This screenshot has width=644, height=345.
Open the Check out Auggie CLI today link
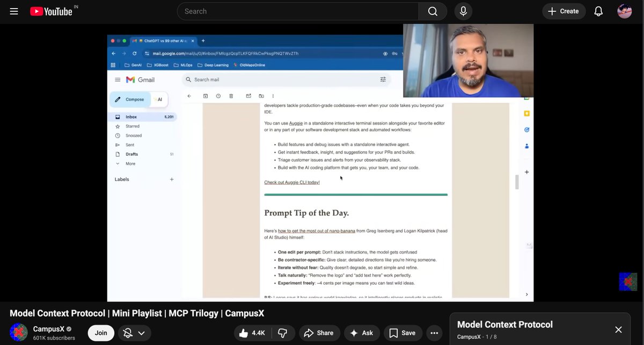[x=292, y=182]
